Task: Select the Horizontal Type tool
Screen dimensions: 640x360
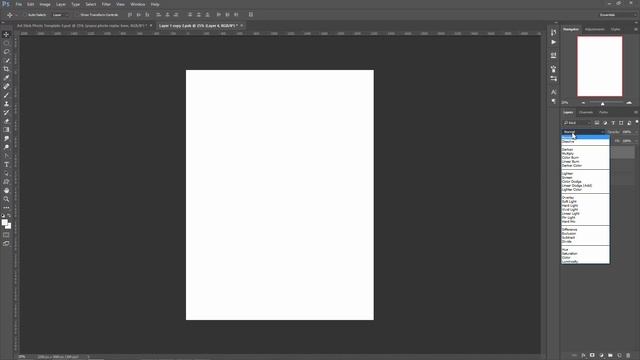Action: (x=6, y=164)
